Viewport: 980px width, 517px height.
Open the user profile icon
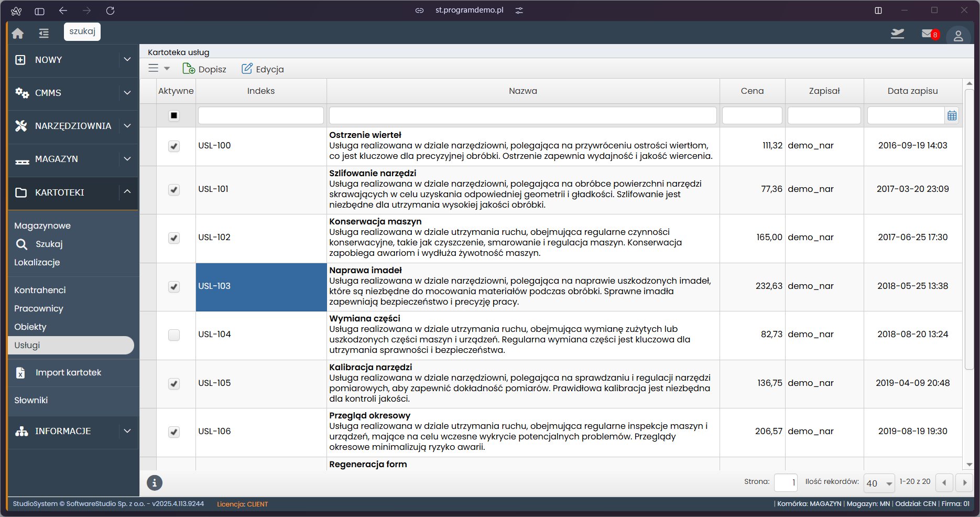click(x=958, y=36)
